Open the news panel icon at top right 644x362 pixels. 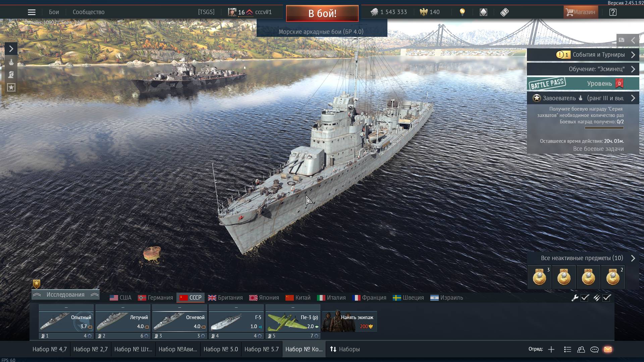(622, 40)
